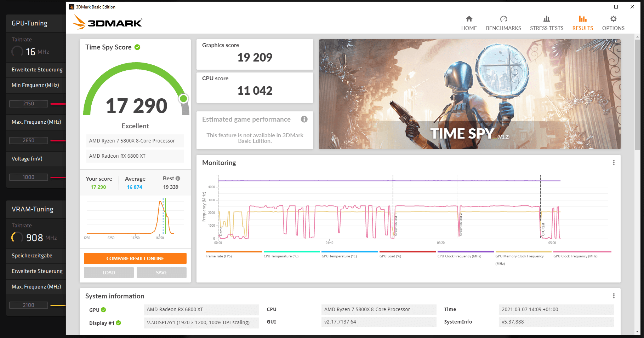644x338 pixels.
Task: Toggle the GPU Clock Frequency chart legend
Action: coord(582,255)
